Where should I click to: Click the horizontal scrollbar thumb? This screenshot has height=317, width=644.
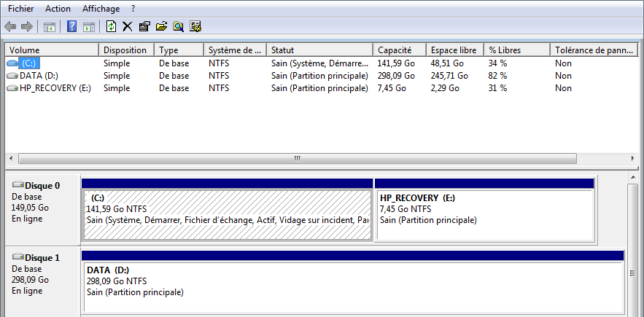pos(298,159)
